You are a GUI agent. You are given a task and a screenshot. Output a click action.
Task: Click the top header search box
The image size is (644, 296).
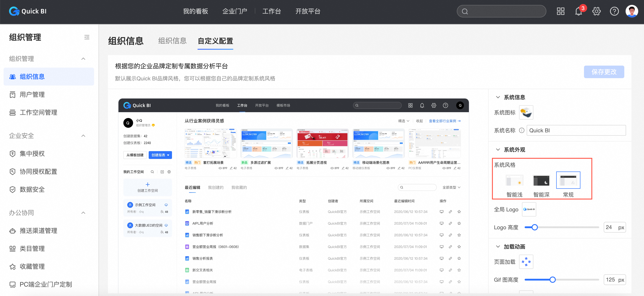coord(501,11)
